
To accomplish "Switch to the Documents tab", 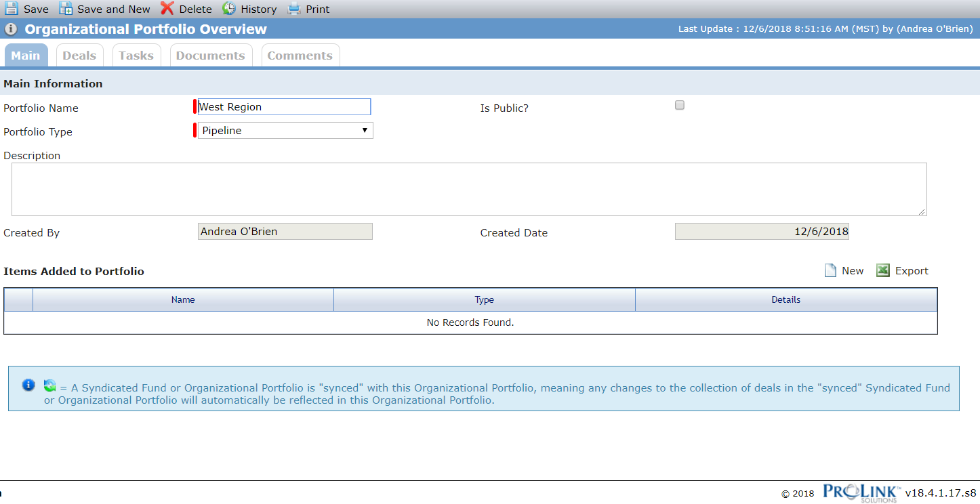I will click(211, 56).
